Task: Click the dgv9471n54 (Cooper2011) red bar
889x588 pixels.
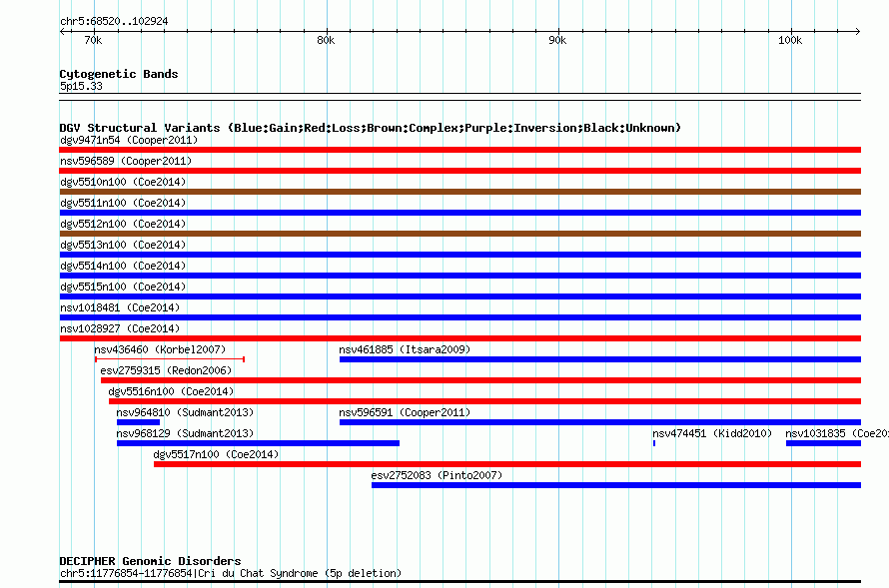Action: (x=459, y=150)
